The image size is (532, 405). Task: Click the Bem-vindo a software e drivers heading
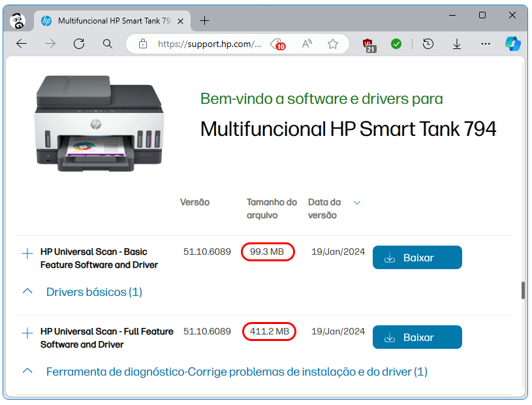[322, 99]
